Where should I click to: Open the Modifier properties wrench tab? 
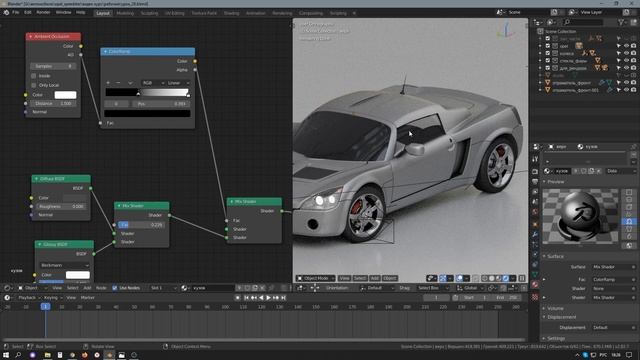click(x=535, y=234)
